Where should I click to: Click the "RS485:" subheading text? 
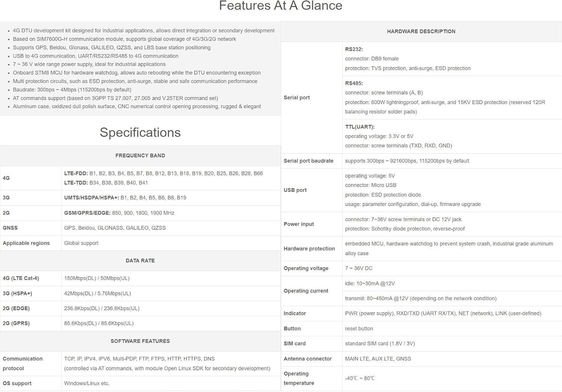point(354,83)
